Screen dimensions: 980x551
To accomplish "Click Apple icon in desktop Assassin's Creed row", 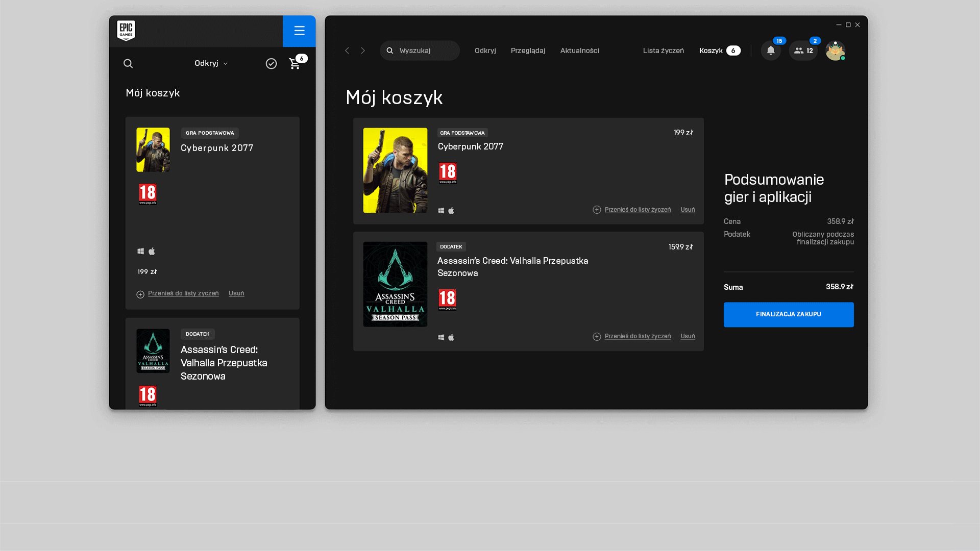I will point(451,337).
